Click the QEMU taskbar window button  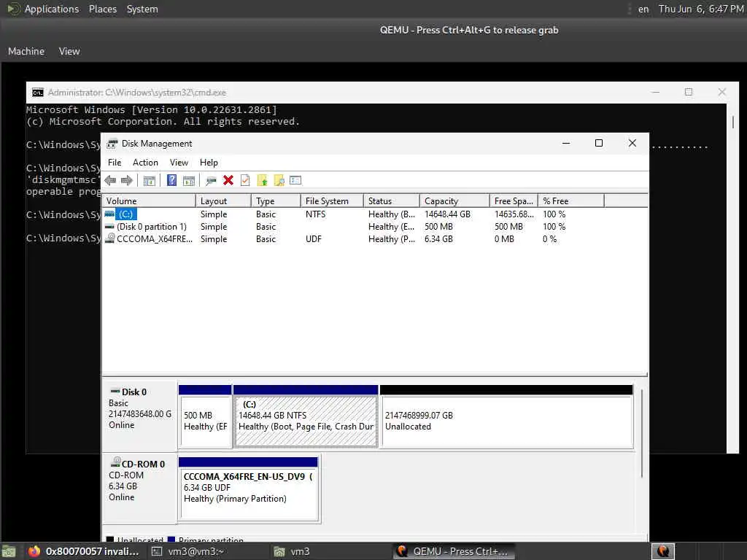click(452, 551)
